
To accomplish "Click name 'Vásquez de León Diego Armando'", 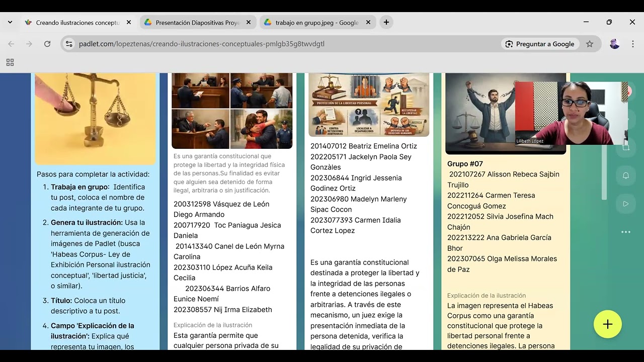I will click(221, 209).
